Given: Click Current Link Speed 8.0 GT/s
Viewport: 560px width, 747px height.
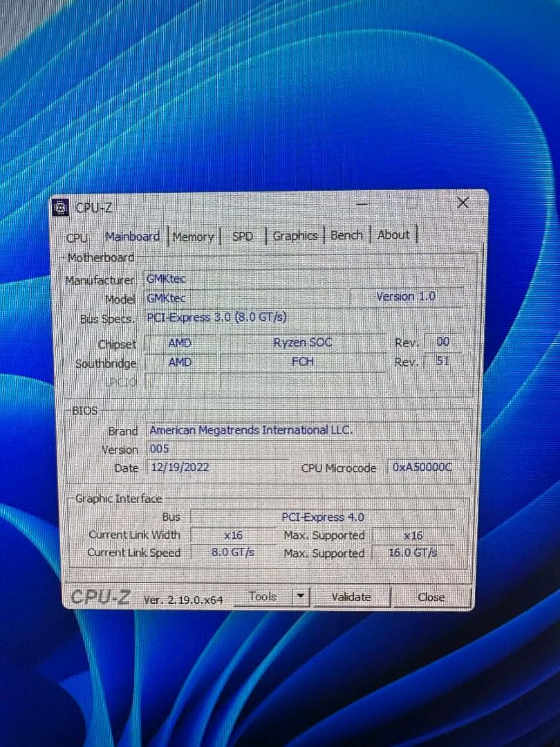Looking at the screenshot, I should point(233,553).
